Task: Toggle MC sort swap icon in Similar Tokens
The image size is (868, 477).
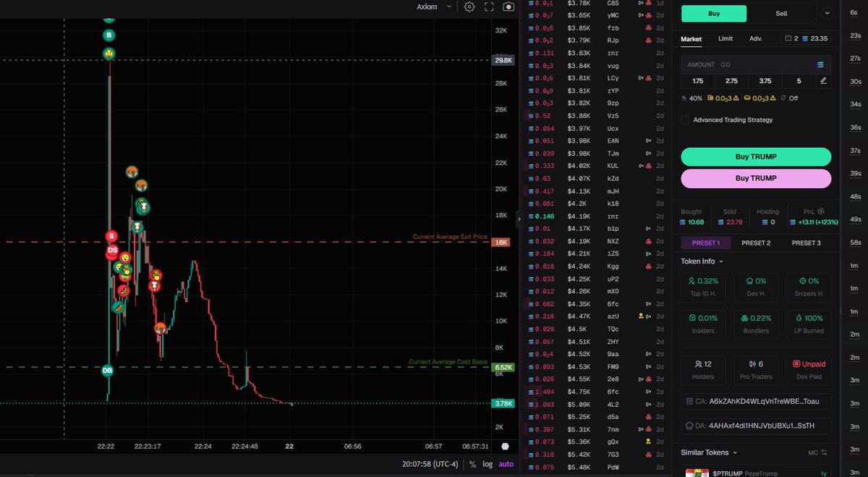Action: (823, 452)
